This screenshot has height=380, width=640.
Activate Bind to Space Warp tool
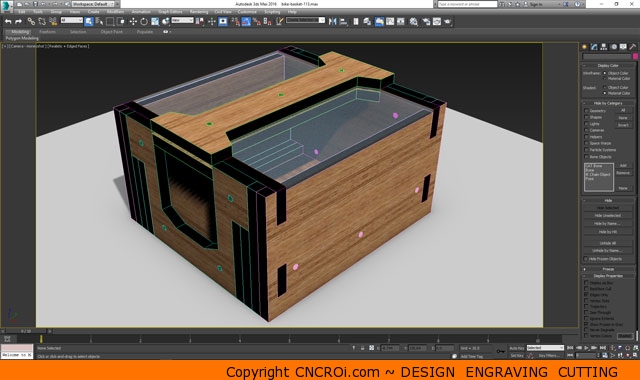[53, 22]
